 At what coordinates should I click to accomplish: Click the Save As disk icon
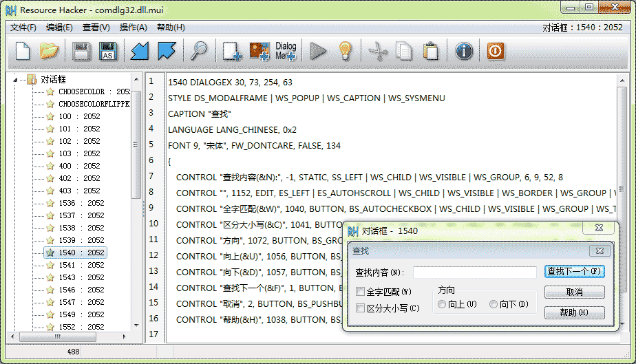click(108, 51)
